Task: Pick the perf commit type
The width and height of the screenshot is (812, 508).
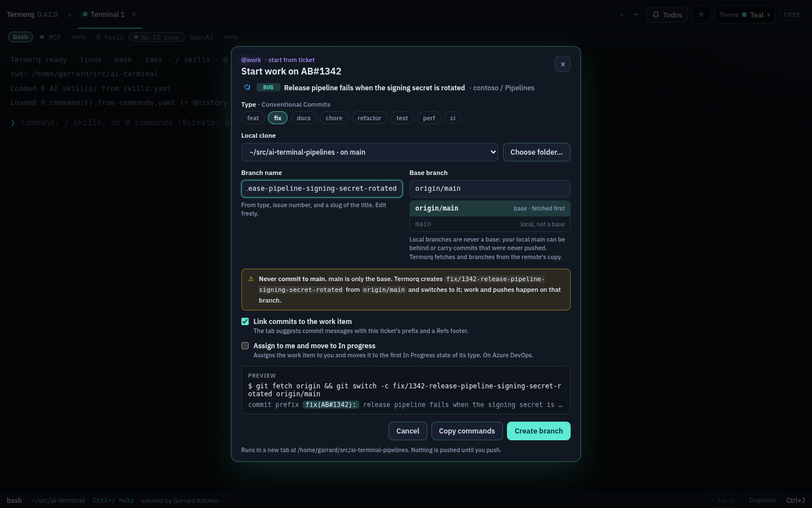Action: tap(429, 118)
